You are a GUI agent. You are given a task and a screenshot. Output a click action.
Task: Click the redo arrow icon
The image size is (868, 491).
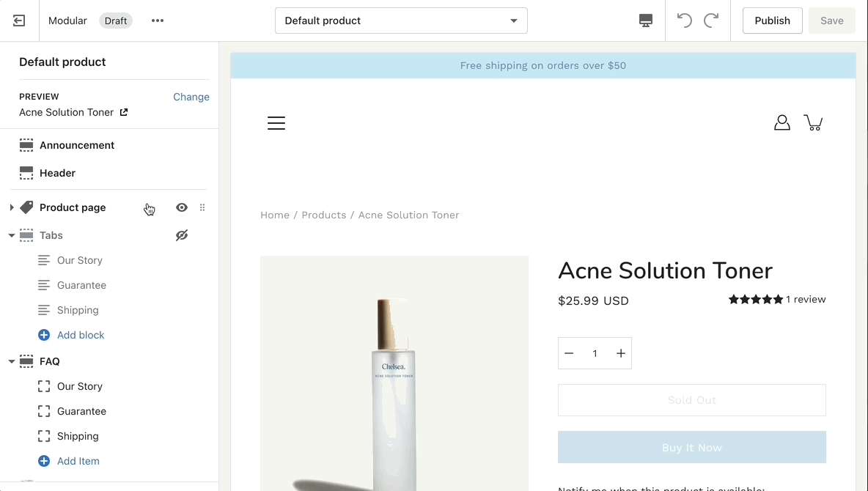711,21
